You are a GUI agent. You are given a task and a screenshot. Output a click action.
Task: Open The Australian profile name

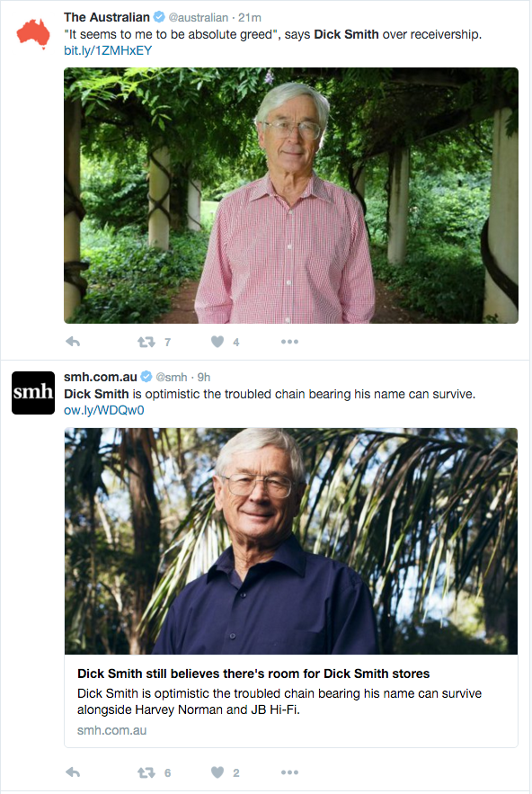click(x=107, y=17)
